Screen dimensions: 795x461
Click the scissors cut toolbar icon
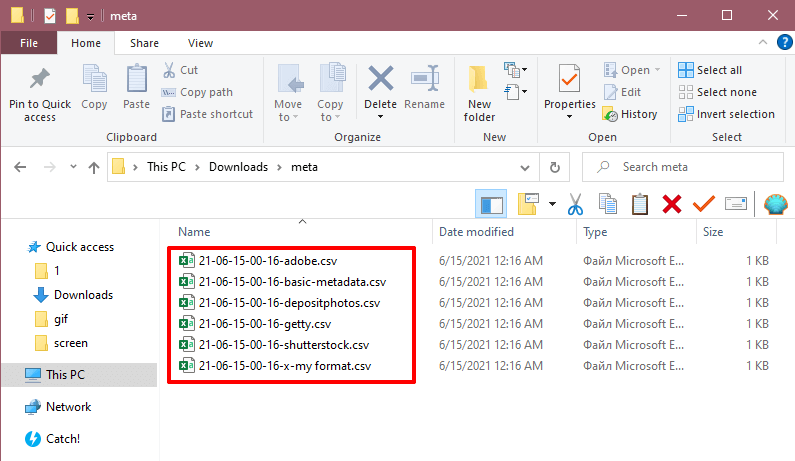coord(575,204)
